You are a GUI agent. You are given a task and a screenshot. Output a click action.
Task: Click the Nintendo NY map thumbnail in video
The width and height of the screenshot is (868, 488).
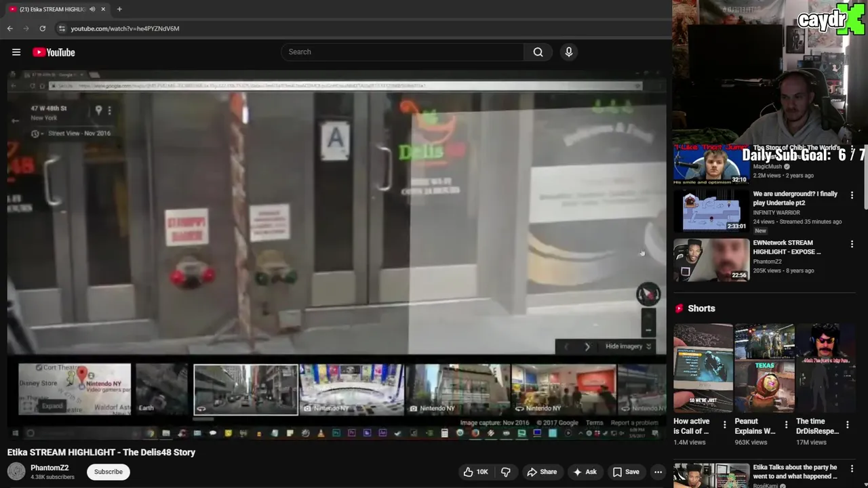(75, 389)
